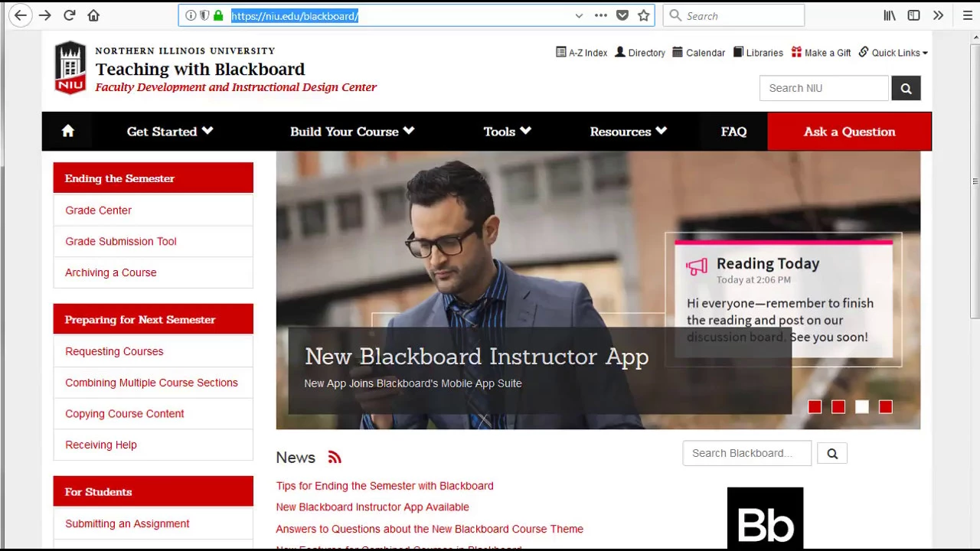Open the Libraries link
Screen dimensions: 980x551
[758, 53]
